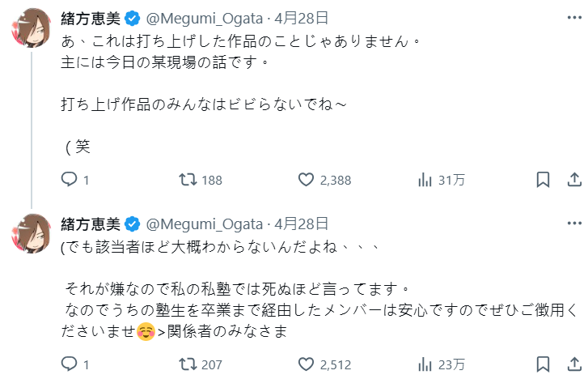Open 緒方恵美 avatar on second tweet
Viewport: 588px width, 379px height.
pos(32,233)
